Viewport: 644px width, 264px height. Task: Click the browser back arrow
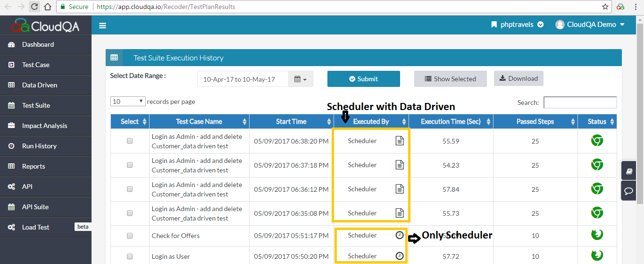8,7
